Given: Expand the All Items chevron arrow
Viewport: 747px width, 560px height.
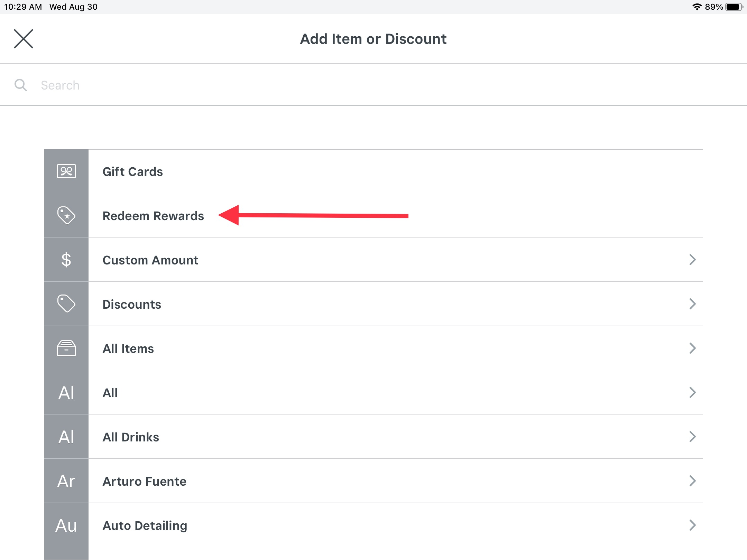Looking at the screenshot, I should (692, 348).
